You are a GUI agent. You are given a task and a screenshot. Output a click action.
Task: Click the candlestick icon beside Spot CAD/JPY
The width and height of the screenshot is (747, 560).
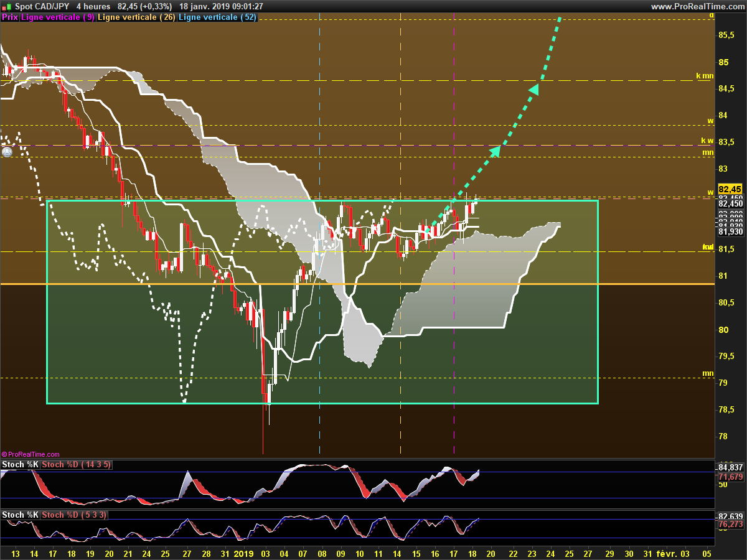coord(7,6)
